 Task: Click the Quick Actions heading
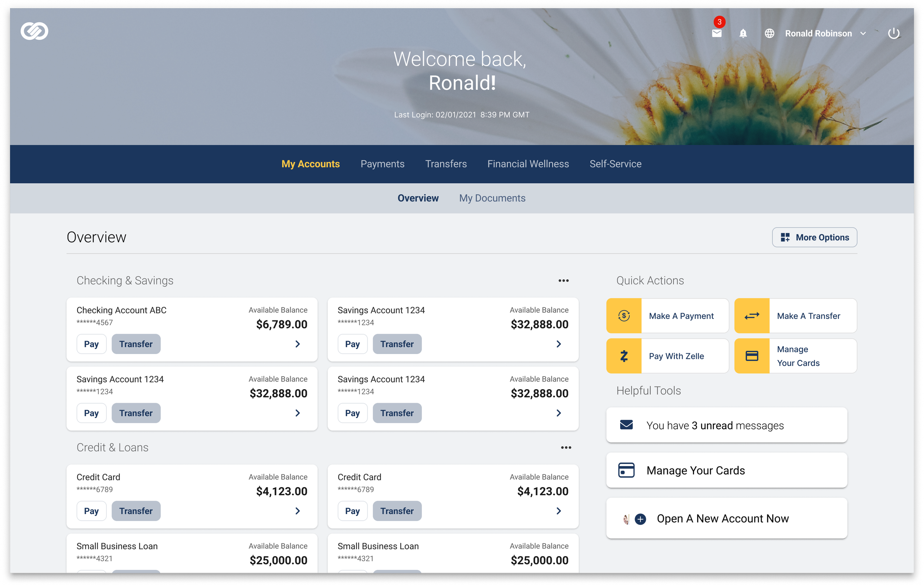[650, 280]
